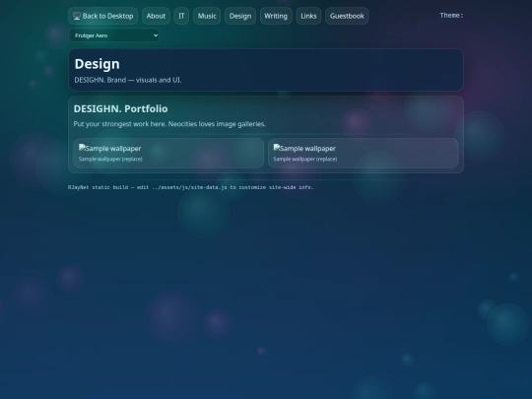Go back via Back to Desktop button
This screenshot has width=532, height=399.
[102, 16]
